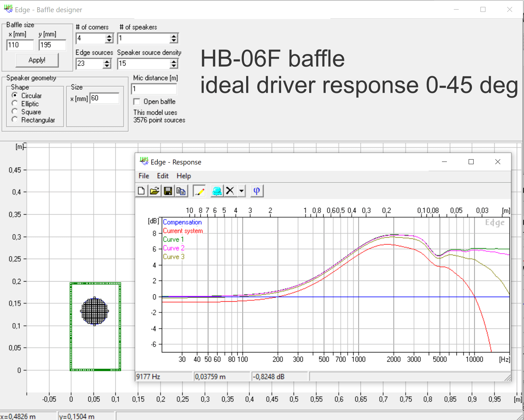Click the Apply! button

coord(37,60)
